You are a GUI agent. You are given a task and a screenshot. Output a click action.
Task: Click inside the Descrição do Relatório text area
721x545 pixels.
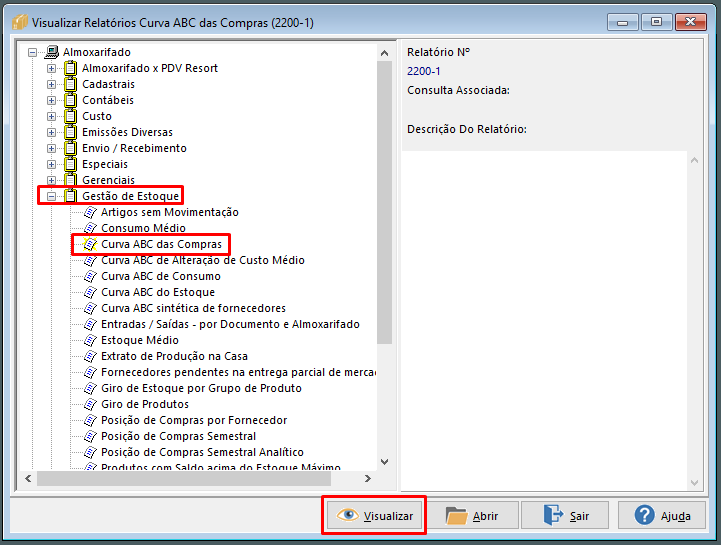point(544,321)
